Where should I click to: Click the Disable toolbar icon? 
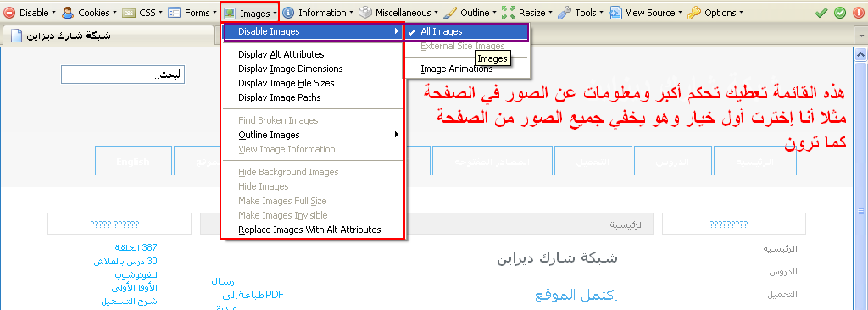pos(10,13)
